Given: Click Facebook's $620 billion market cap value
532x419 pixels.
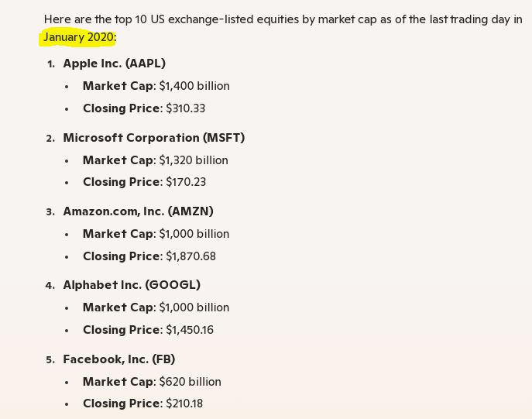Looking at the screenshot, I should pyautogui.click(x=190, y=382).
